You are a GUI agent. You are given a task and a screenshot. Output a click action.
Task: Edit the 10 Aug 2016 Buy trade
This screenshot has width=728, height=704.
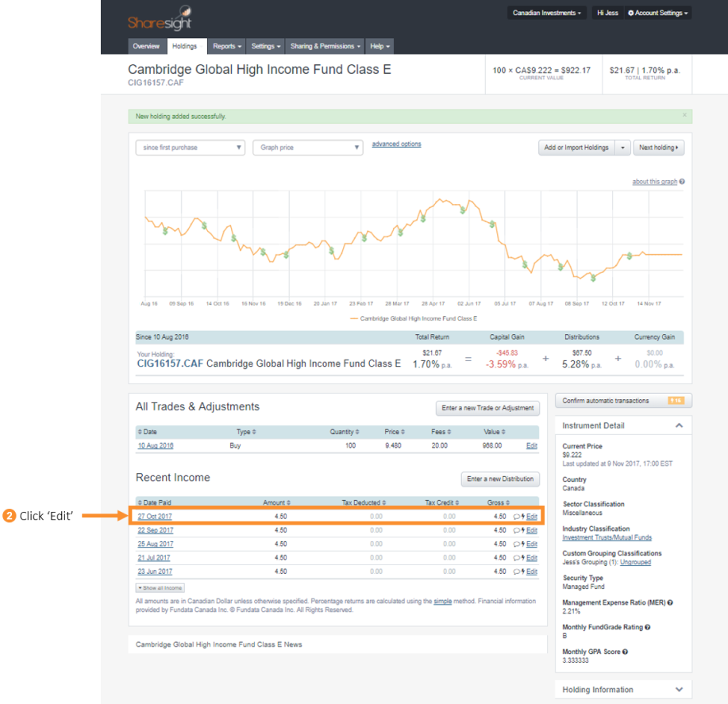(532, 445)
